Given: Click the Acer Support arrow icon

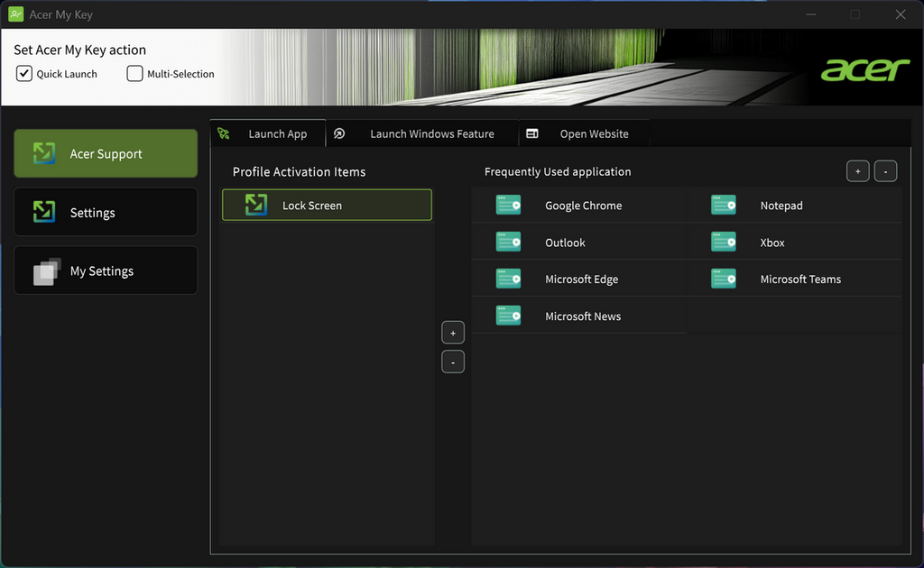Looking at the screenshot, I should 44,153.
